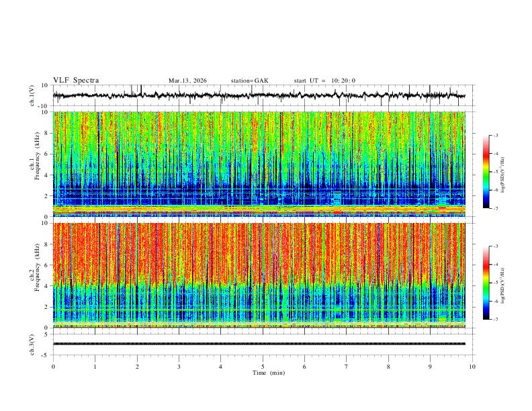532x411 pixels.
Task: Click the "-4" tick on the ch.2 color bar
Action: point(496,265)
